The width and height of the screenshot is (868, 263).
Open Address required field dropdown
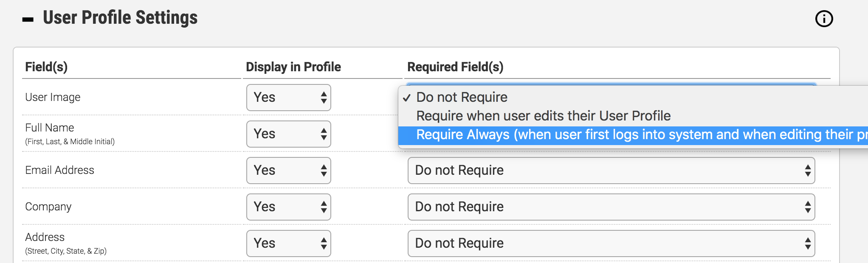pyautogui.click(x=611, y=243)
